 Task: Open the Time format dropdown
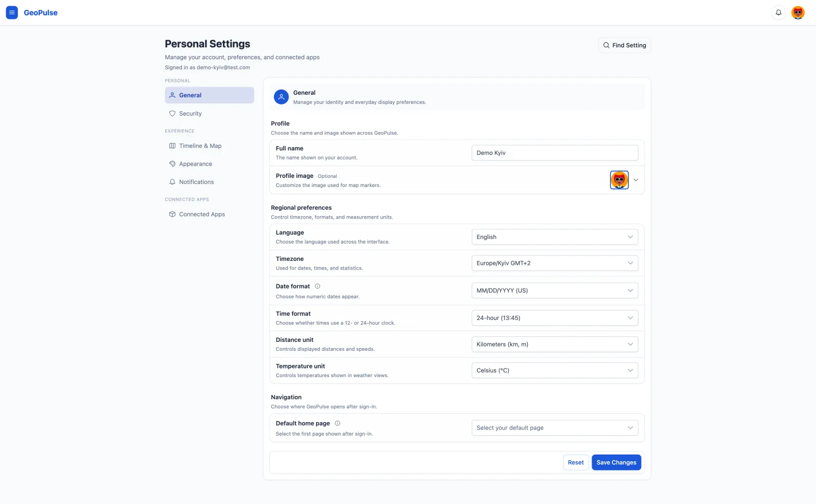pyautogui.click(x=554, y=318)
